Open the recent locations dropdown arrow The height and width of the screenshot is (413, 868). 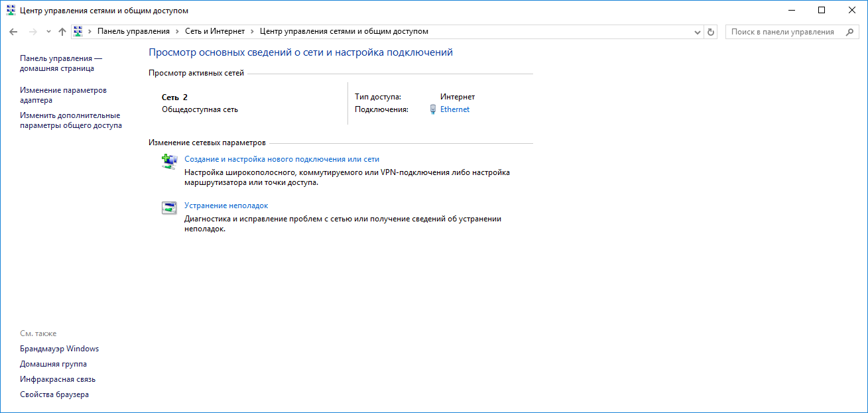tap(48, 32)
